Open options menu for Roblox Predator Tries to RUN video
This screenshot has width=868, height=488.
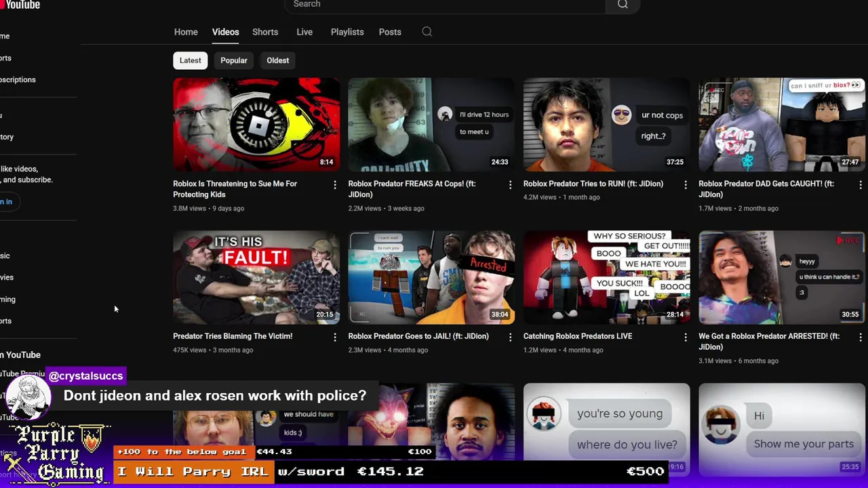tap(685, 184)
